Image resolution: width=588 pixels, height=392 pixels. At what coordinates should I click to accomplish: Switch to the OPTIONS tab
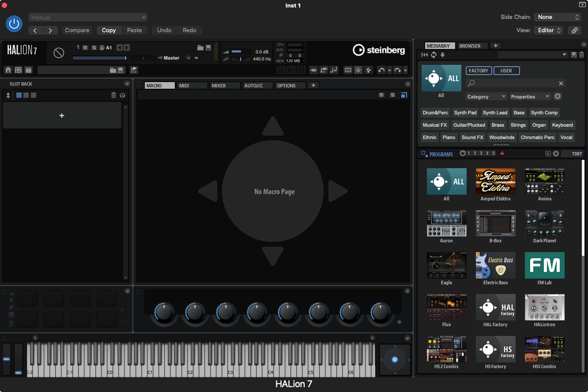[290, 86]
